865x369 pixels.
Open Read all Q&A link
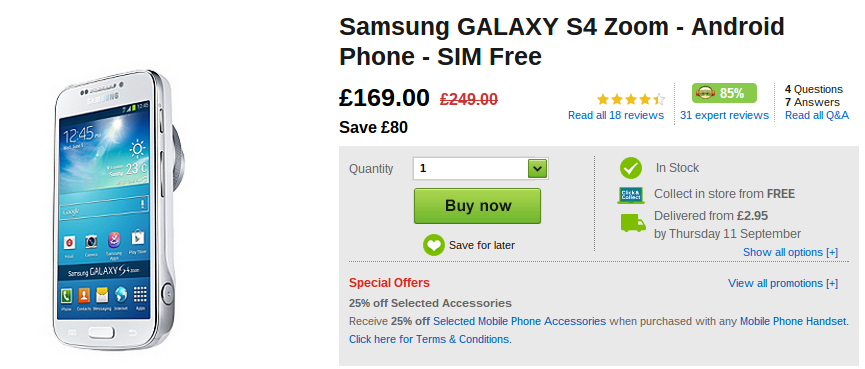click(x=816, y=115)
